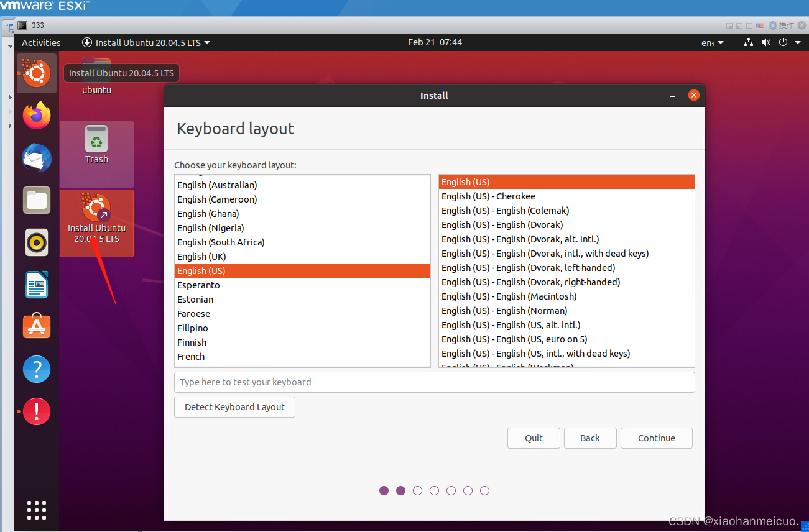Open the Show Applications grid
809x532 pixels.
point(36,510)
